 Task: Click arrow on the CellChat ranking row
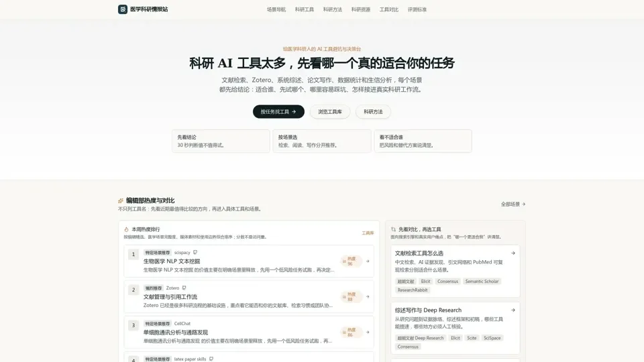(x=368, y=332)
